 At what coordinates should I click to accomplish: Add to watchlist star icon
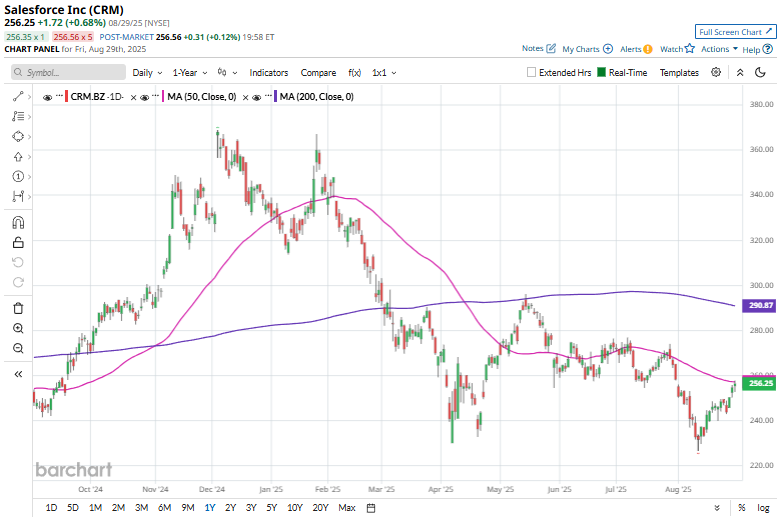point(689,48)
